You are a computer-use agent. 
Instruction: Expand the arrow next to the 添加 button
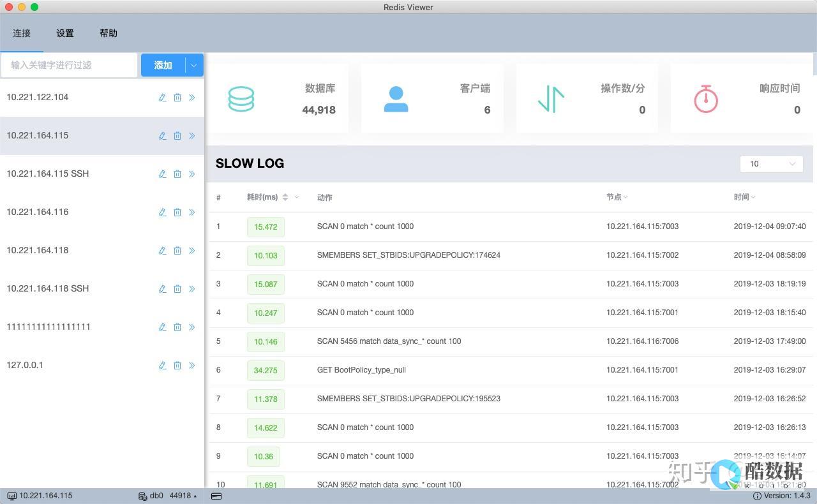click(x=194, y=65)
